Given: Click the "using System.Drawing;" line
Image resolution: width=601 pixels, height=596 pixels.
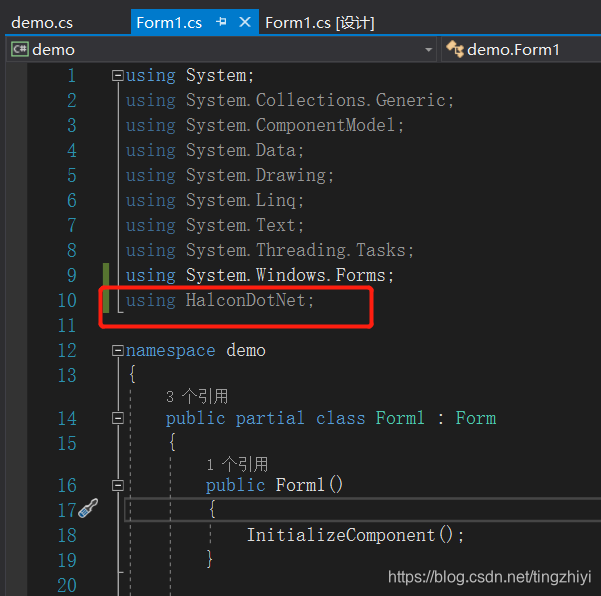Looking at the screenshot, I should (230, 175).
